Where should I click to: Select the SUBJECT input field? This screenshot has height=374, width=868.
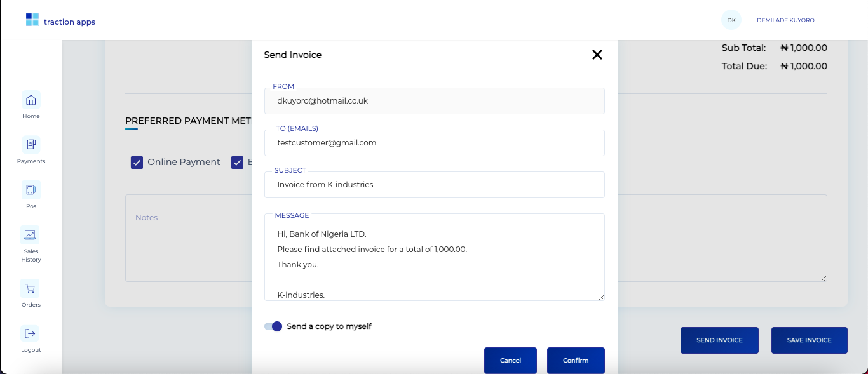click(x=434, y=184)
